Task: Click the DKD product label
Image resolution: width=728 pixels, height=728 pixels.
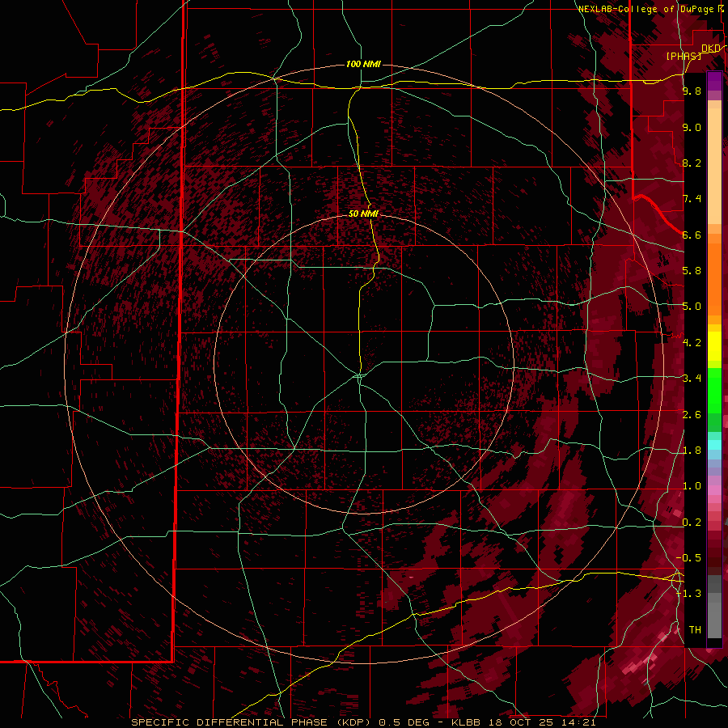Action: pyautogui.click(x=711, y=49)
